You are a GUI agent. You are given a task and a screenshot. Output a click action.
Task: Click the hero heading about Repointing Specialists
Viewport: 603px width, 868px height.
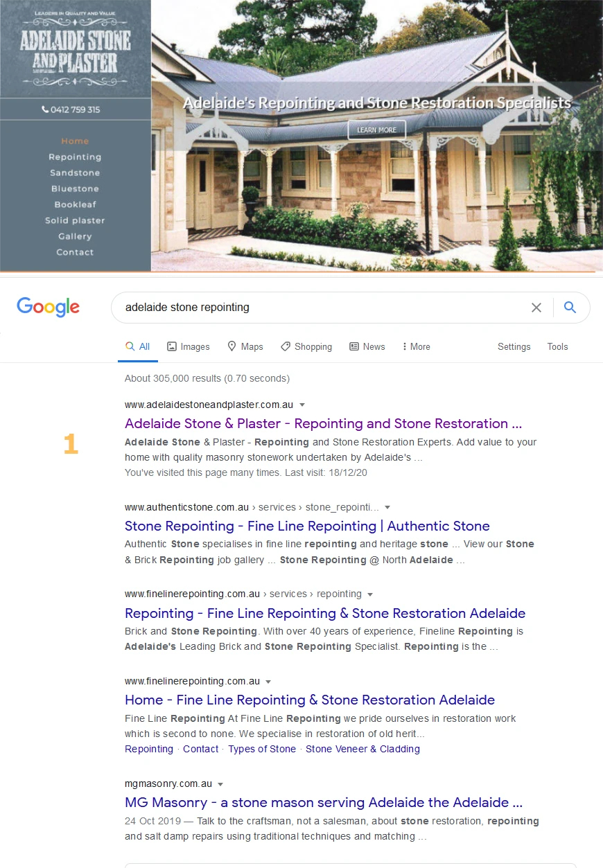(377, 103)
